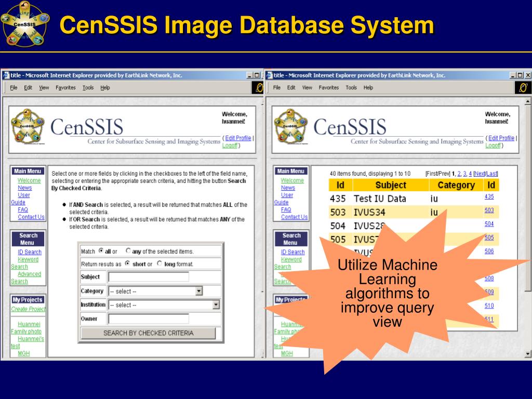Open MGH project link in left window

click(24, 353)
